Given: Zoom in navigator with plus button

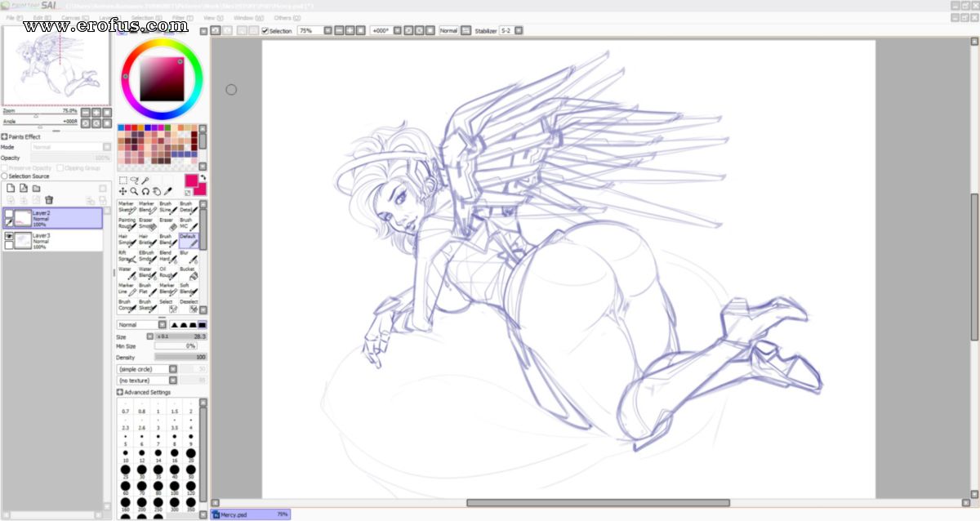Looking at the screenshot, I should 96,112.
